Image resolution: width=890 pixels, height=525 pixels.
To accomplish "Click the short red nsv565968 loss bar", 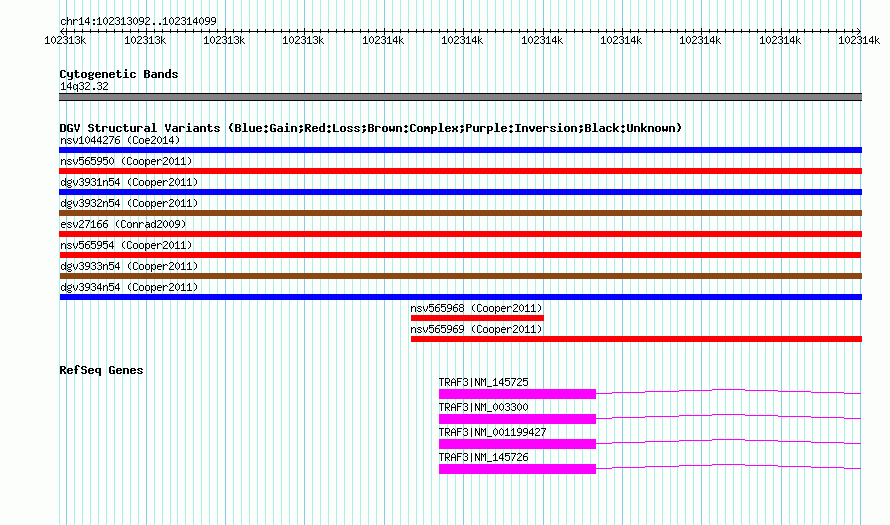I will click(x=477, y=318).
